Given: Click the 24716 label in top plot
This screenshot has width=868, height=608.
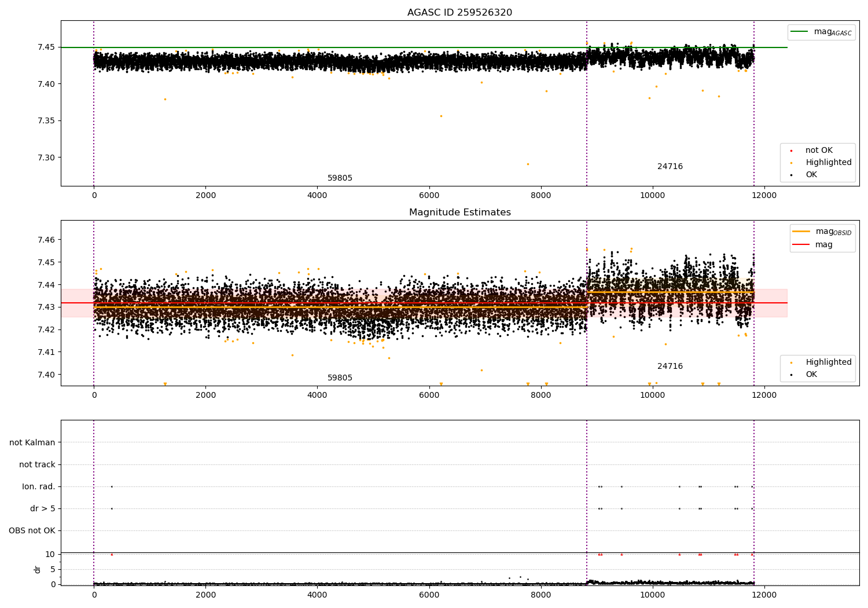Looking at the screenshot, I should pos(670,167).
